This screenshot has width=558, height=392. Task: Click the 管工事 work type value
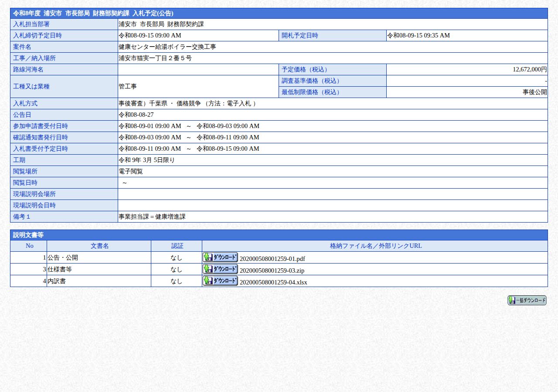pyautogui.click(x=128, y=86)
